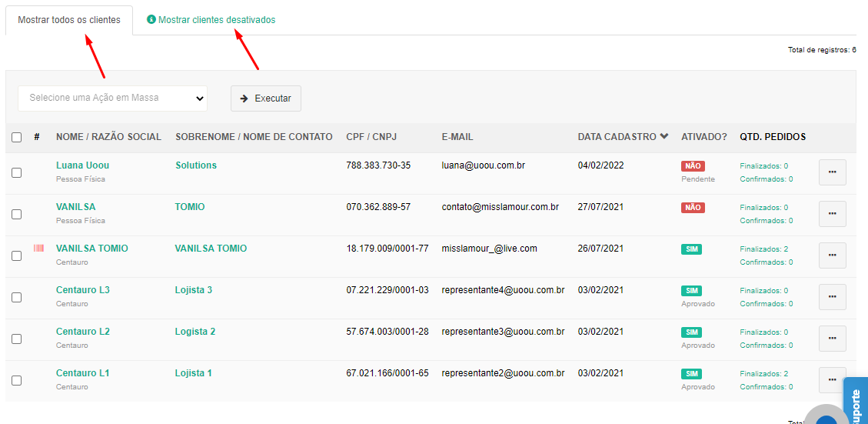Sort by CPF / CNPJ column header
This screenshot has height=424, width=868.
[x=371, y=137]
